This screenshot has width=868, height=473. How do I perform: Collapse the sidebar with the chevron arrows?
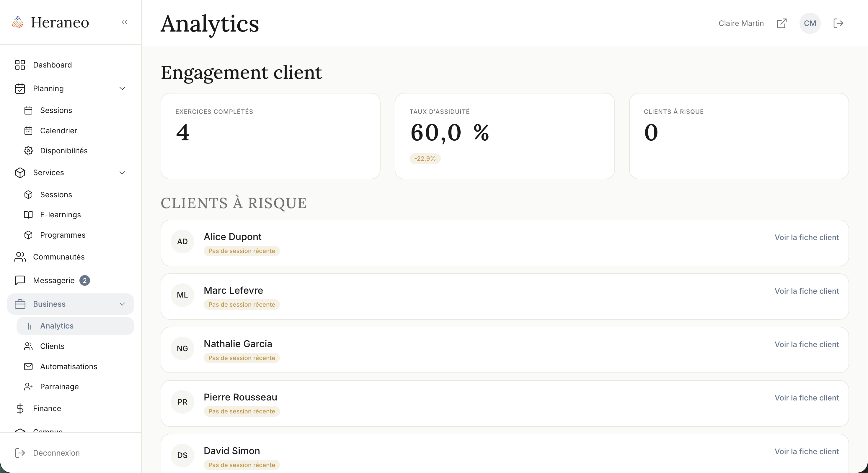(x=125, y=22)
